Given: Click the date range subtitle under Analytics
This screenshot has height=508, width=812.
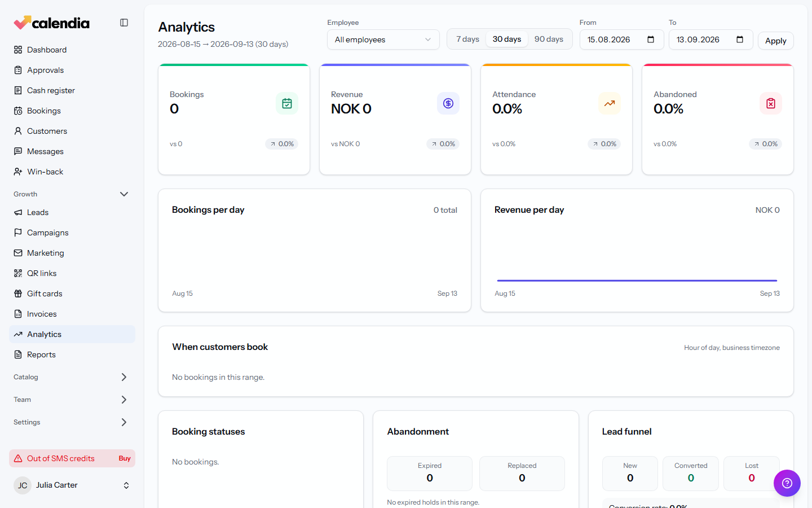Looking at the screenshot, I should (x=223, y=44).
